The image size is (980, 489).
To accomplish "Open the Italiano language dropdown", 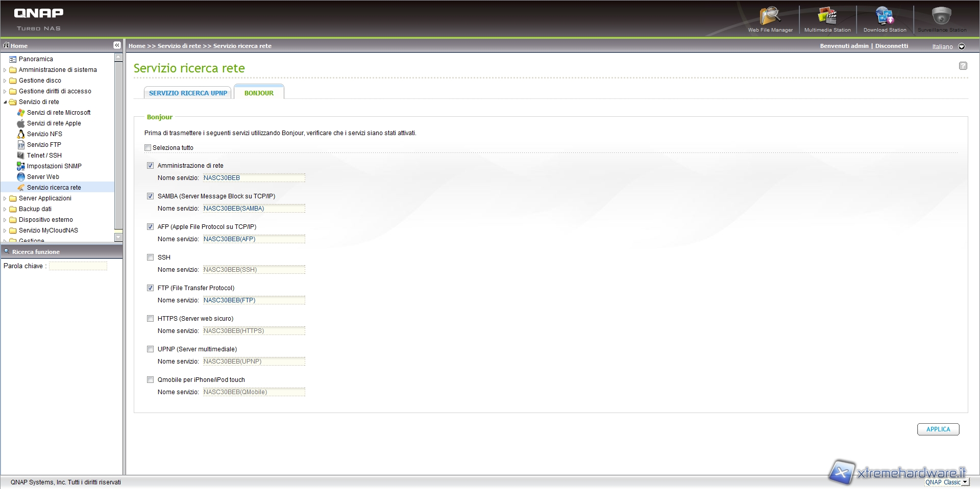I will point(962,46).
